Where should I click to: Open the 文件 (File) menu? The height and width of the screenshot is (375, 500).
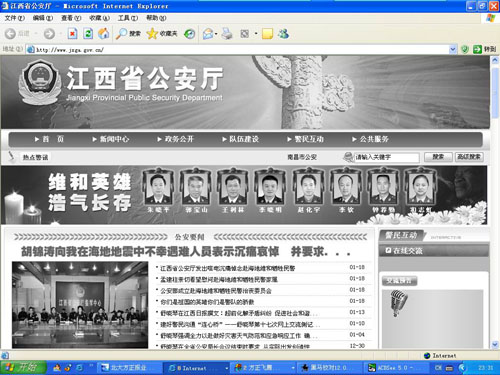pyautogui.click(x=14, y=18)
